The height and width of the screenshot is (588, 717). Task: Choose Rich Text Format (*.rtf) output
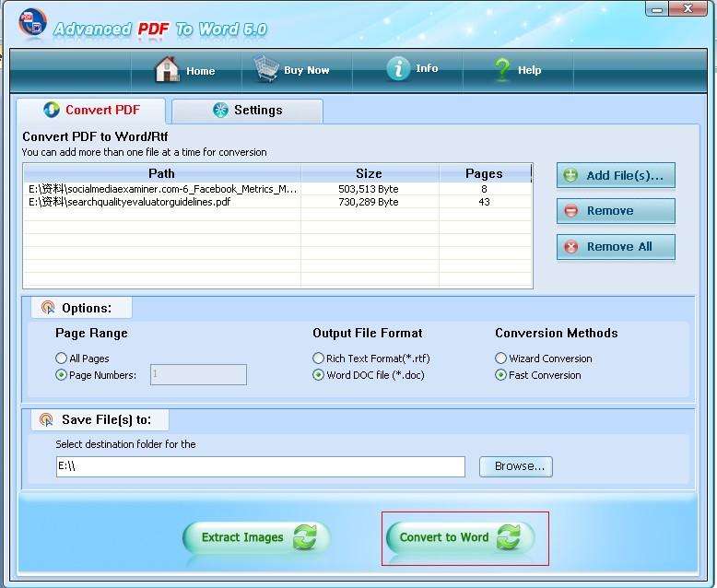tap(318, 358)
